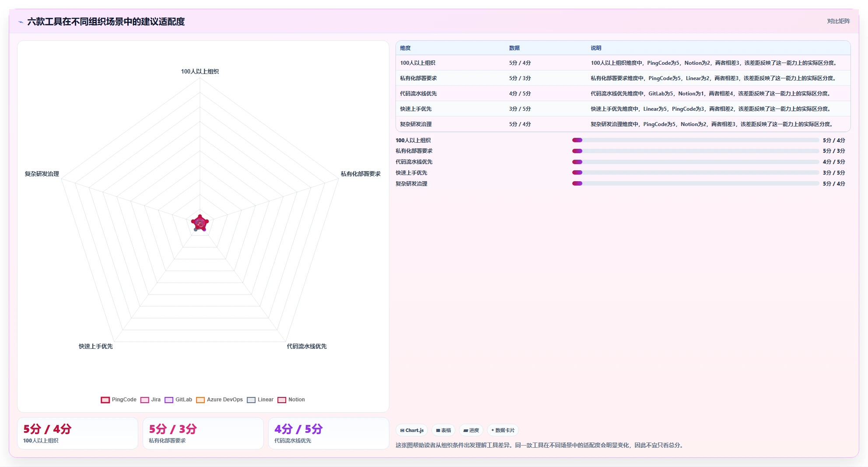Click the 复杂研发治理 progress bar

click(x=696, y=183)
